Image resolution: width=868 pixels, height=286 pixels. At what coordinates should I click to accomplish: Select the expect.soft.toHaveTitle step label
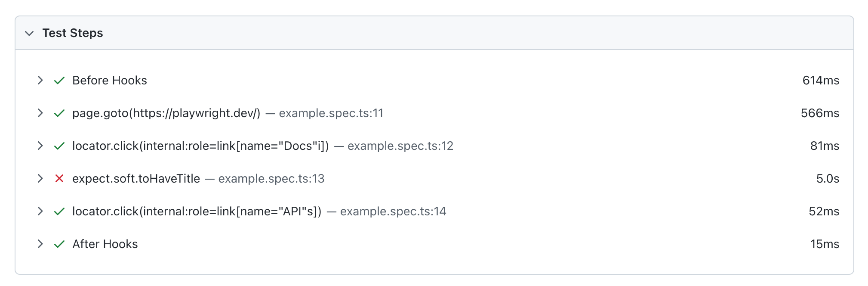tap(136, 179)
